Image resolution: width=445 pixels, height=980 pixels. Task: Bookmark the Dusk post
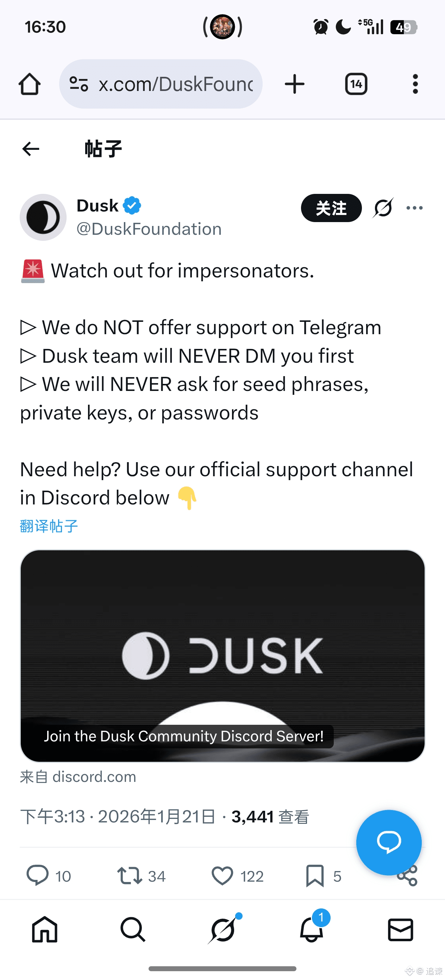tap(315, 875)
